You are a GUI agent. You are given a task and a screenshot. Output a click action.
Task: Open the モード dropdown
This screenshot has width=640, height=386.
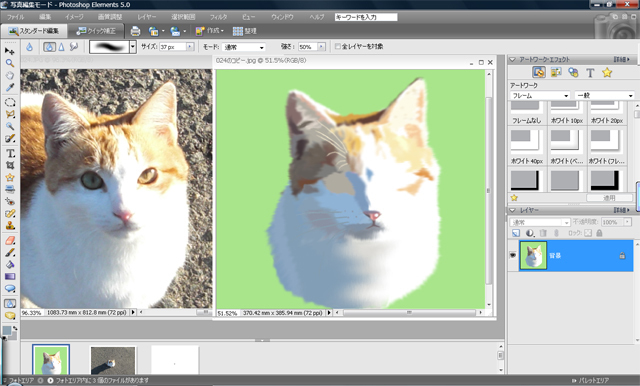pos(244,47)
